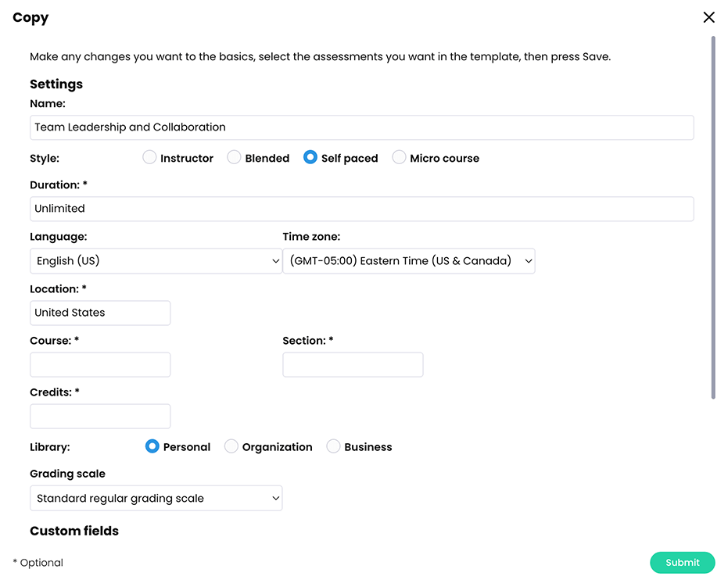This screenshot has height=587, width=728.
Task: Choose the Organization library option
Action: click(231, 447)
